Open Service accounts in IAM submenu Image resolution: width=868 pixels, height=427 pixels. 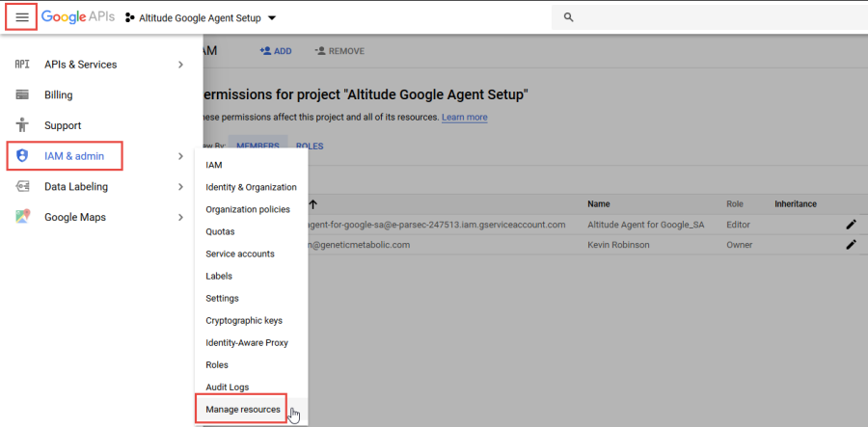[x=240, y=254]
